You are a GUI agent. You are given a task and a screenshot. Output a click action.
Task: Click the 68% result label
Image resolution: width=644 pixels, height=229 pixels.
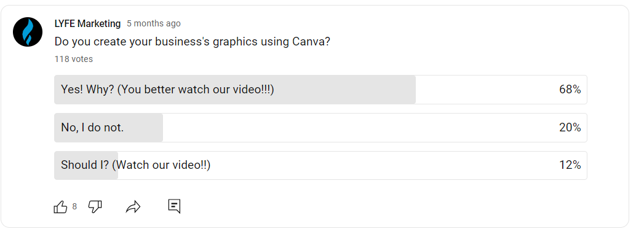click(570, 90)
